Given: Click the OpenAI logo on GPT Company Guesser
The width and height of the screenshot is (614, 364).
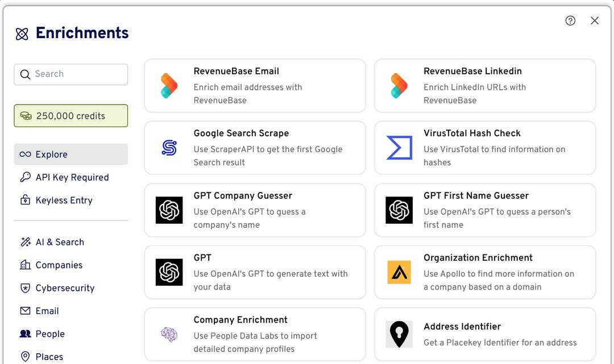Looking at the screenshot, I should [x=169, y=210].
